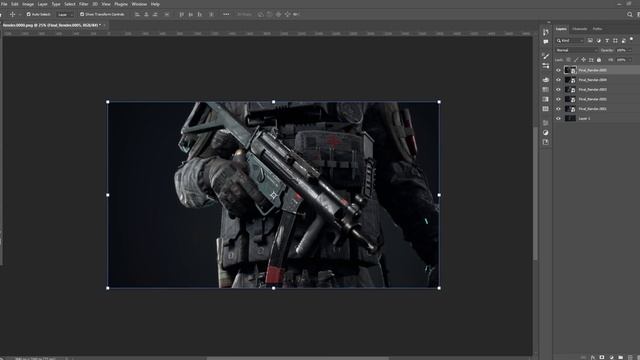Hide the Final_Render.0003 layer
This screenshot has width=640, height=360.
click(558, 89)
